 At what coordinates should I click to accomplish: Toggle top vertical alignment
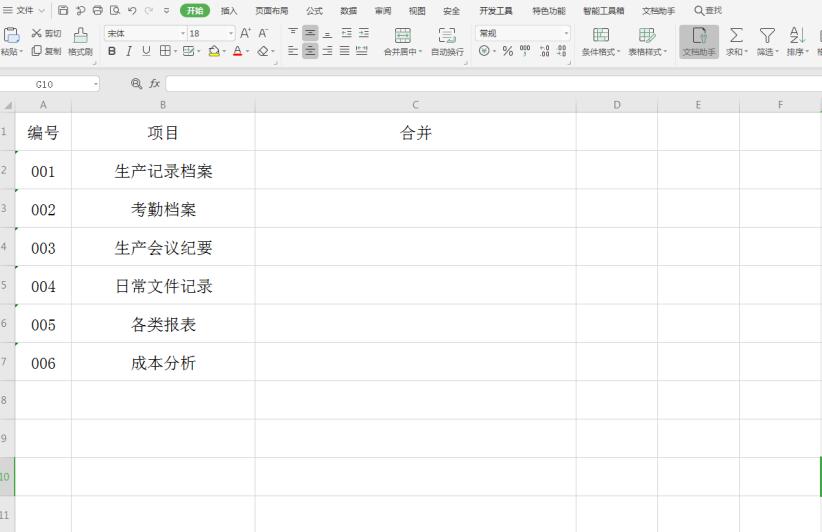(x=293, y=33)
